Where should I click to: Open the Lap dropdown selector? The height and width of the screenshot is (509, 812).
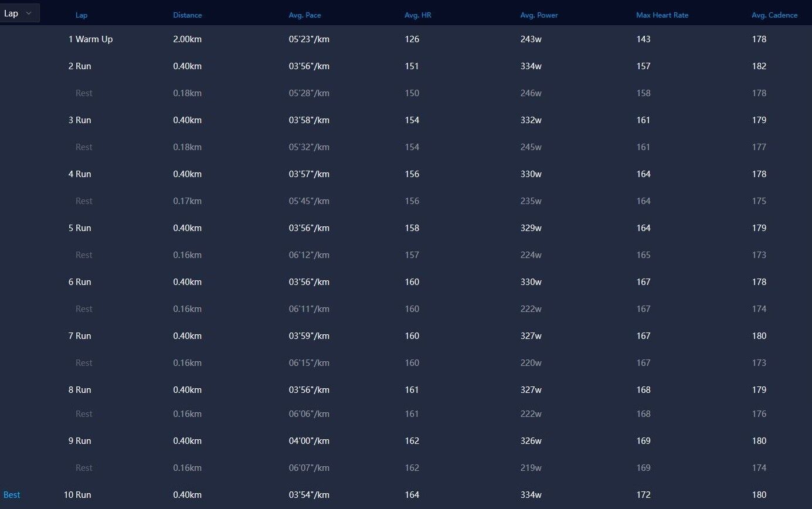tap(20, 13)
